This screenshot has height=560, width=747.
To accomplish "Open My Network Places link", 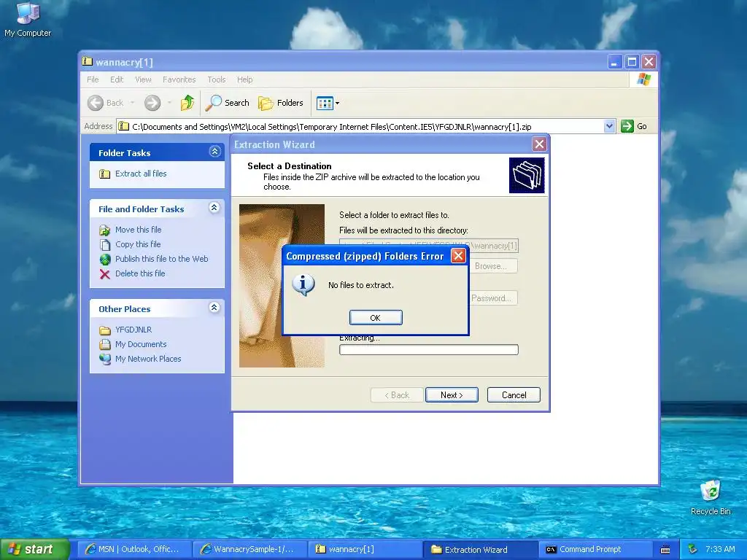I will point(148,359).
